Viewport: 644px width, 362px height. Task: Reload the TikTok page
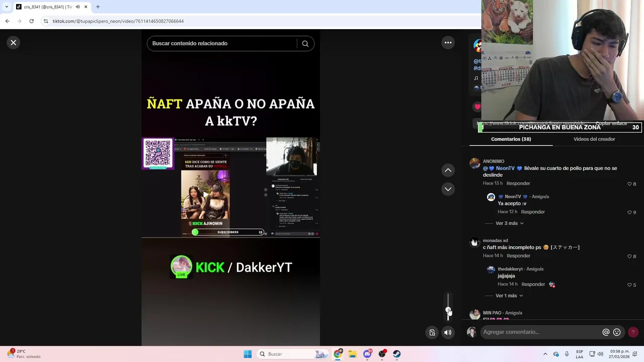[31, 21]
